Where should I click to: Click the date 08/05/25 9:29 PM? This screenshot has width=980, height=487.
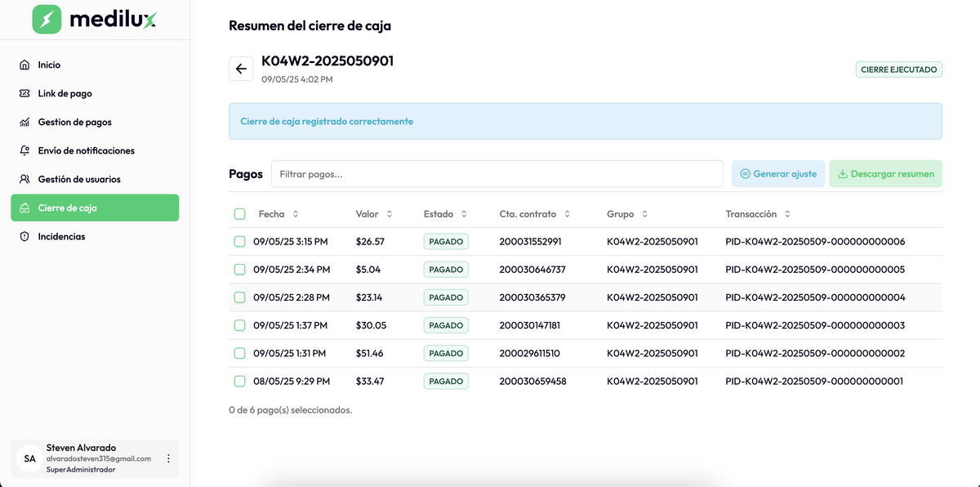tap(292, 381)
